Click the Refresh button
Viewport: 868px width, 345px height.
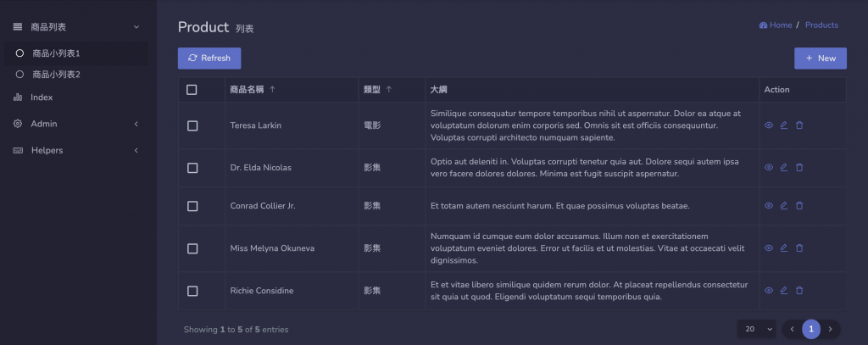[209, 58]
